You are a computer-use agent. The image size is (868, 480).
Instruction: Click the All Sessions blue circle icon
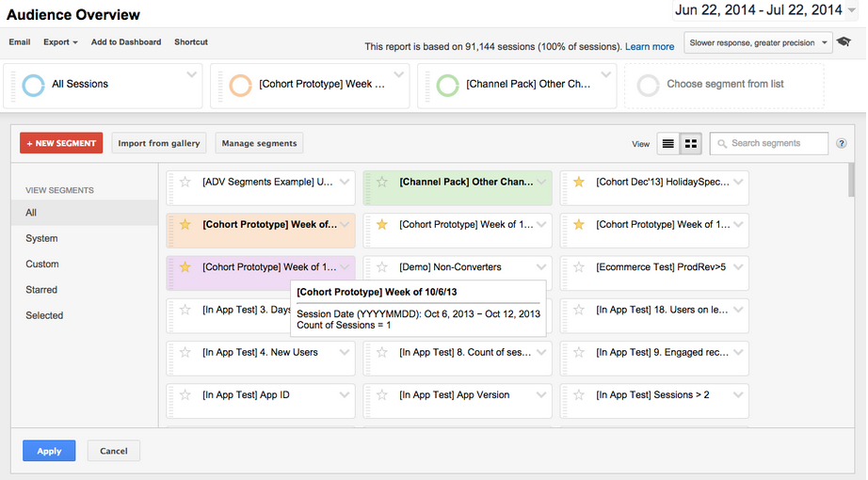pyautogui.click(x=34, y=85)
